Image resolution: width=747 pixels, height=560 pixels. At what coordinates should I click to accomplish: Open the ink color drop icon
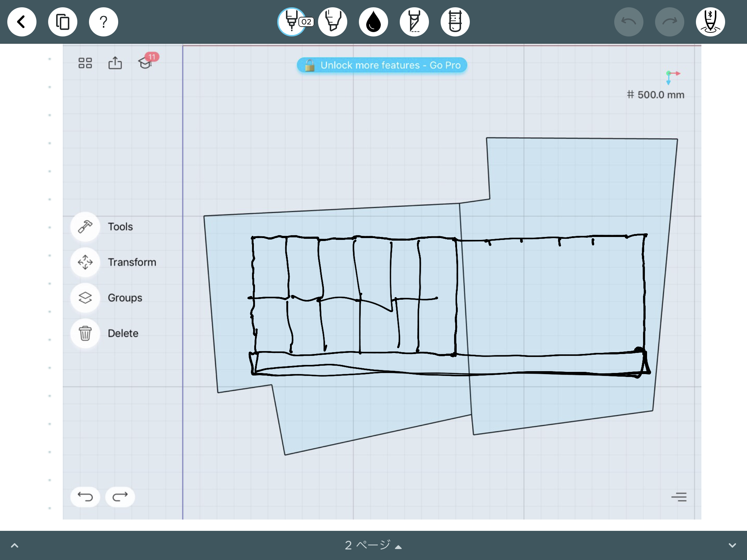[x=373, y=22]
